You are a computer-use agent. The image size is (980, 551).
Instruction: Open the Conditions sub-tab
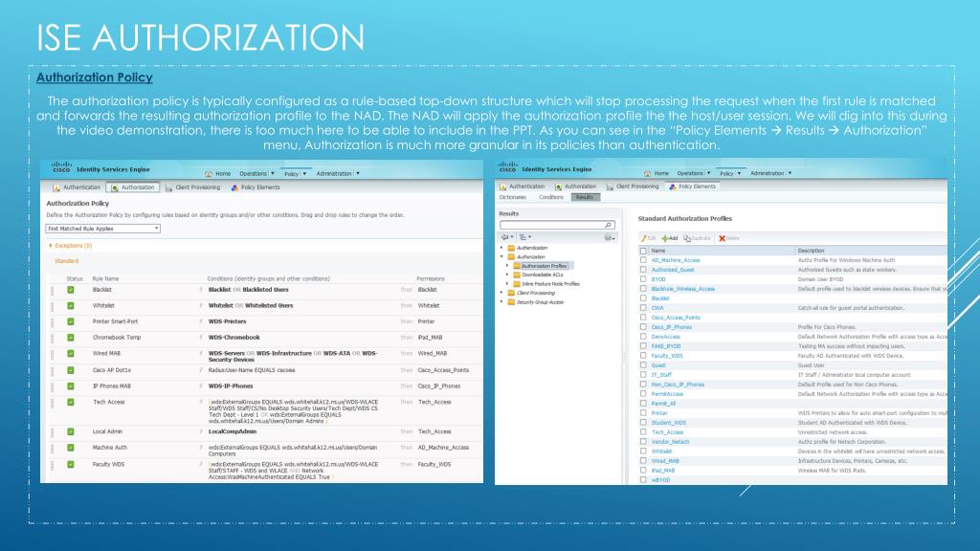coord(550,197)
